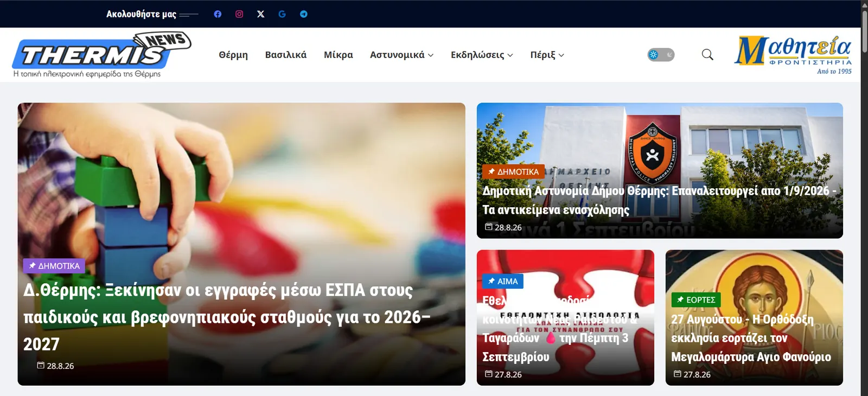Open the Google News icon

282,14
